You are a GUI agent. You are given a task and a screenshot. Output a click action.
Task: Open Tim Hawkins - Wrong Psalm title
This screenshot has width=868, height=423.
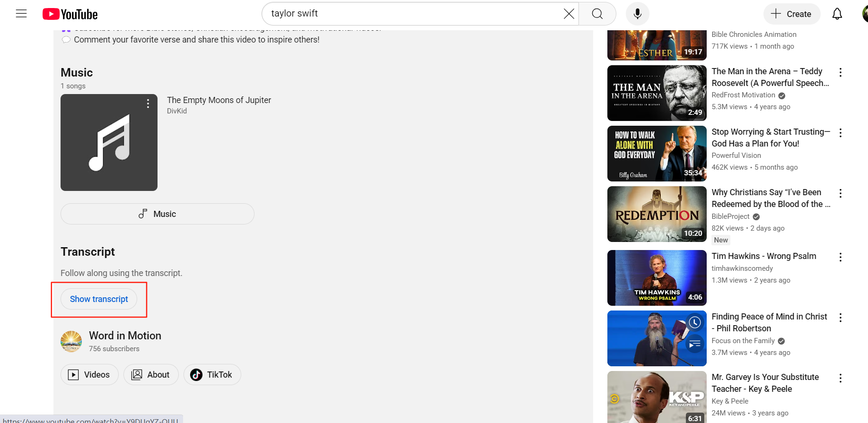764,256
